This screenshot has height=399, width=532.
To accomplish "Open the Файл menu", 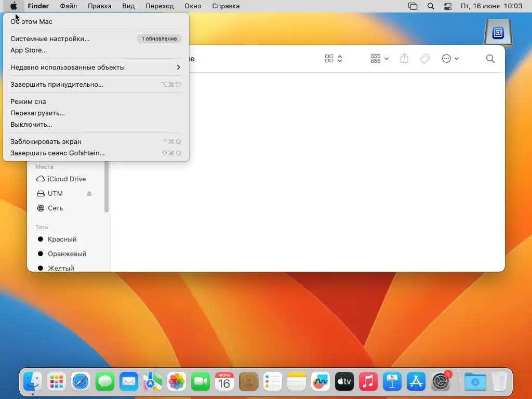I will pyautogui.click(x=68, y=6).
